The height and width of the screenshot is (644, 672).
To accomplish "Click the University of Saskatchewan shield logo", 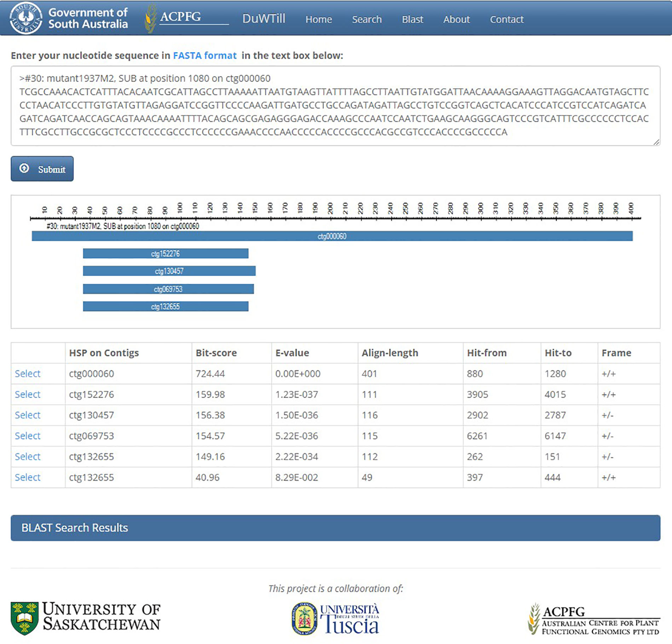I will tap(24, 619).
